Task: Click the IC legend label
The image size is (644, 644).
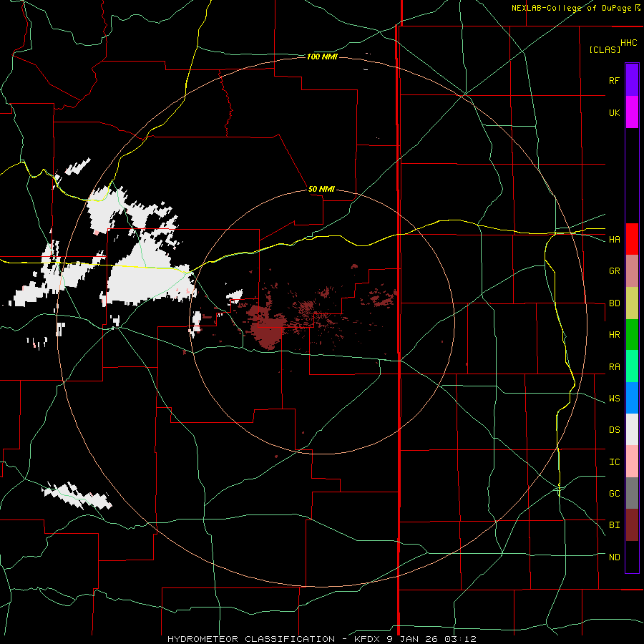Action: [614, 462]
